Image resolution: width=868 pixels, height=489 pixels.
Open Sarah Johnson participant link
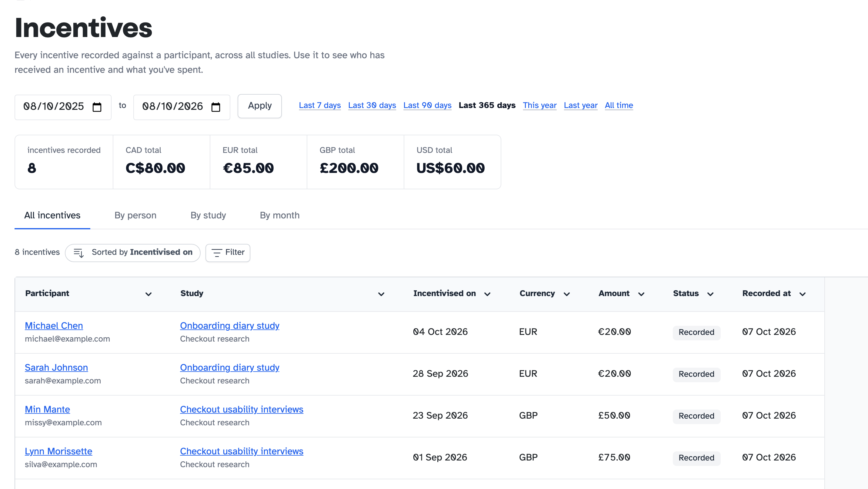56,368
